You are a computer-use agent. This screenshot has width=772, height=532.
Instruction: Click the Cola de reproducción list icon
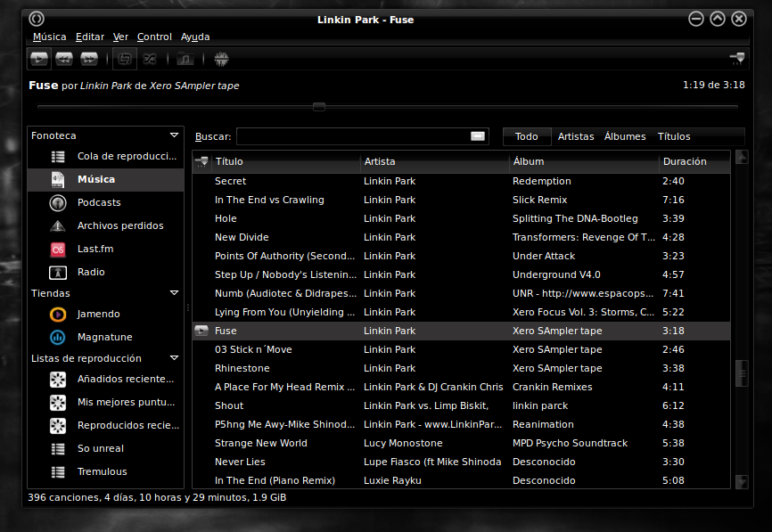click(x=58, y=157)
